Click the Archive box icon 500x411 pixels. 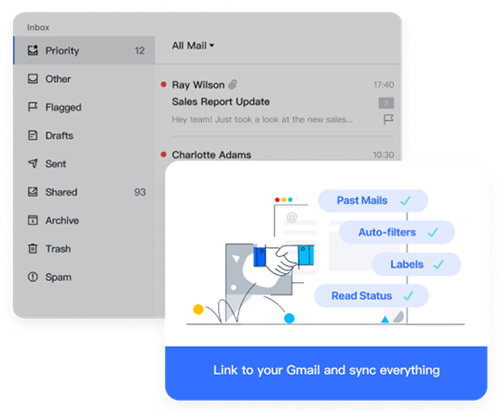[x=33, y=220]
